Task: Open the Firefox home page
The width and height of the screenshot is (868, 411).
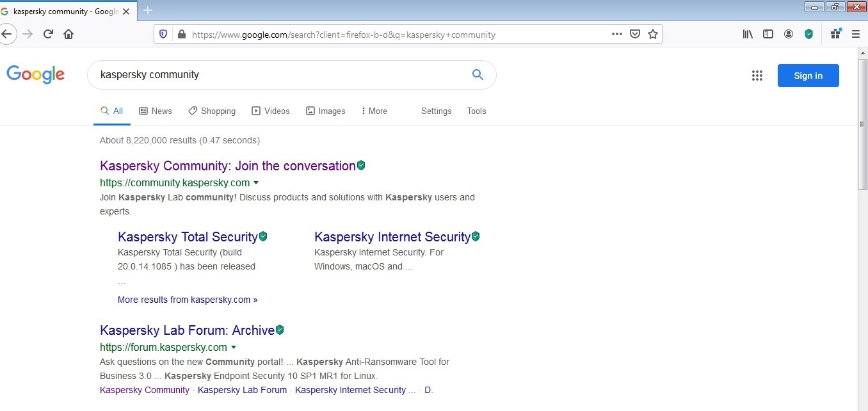Action: coord(68,34)
